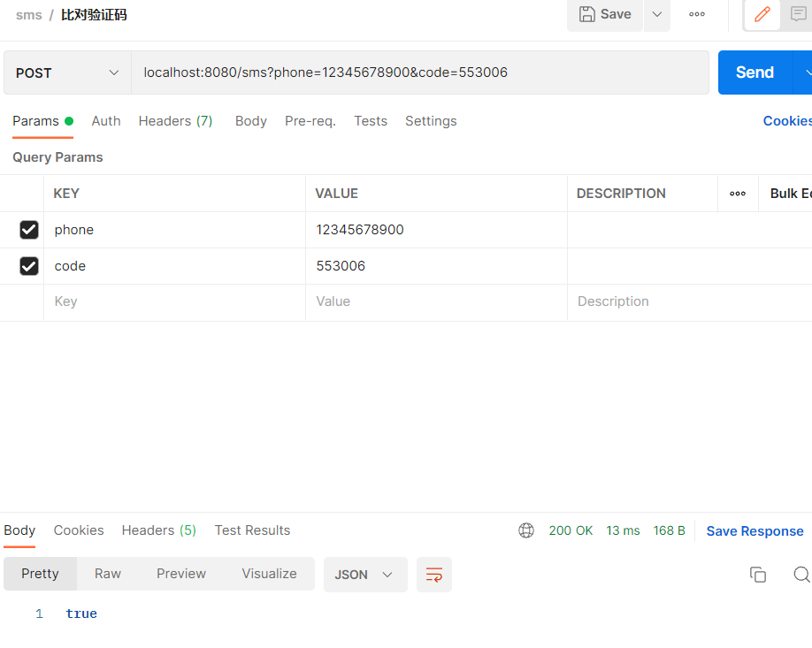Image resolution: width=812 pixels, height=648 pixels.
Task: Click the 168 B response size
Action: click(x=669, y=530)
